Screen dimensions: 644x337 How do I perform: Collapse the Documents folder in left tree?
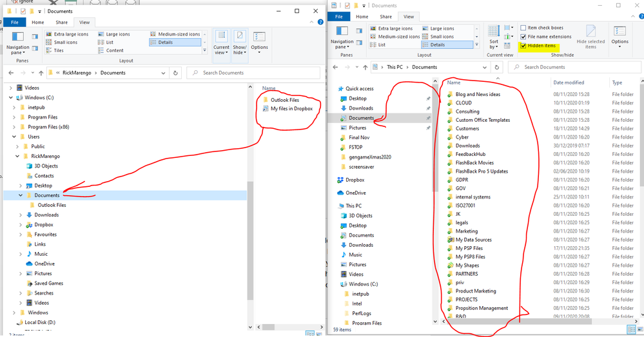(21, 195)
